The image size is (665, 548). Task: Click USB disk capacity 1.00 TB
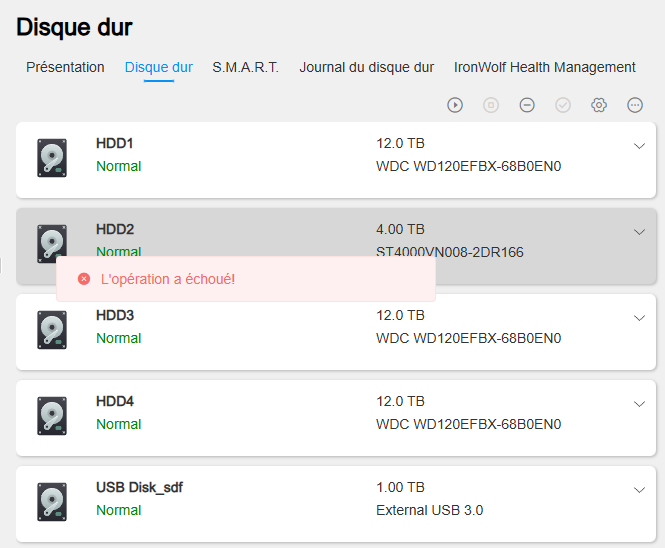click(400, 487)
